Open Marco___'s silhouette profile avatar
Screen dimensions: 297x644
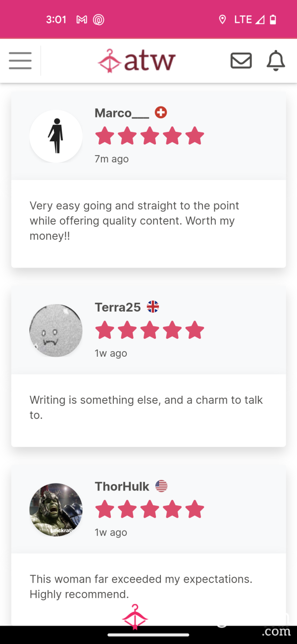56,136
